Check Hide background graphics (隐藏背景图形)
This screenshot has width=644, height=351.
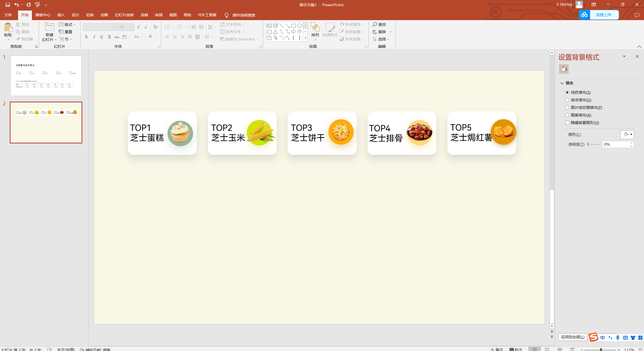click(567, 123)
